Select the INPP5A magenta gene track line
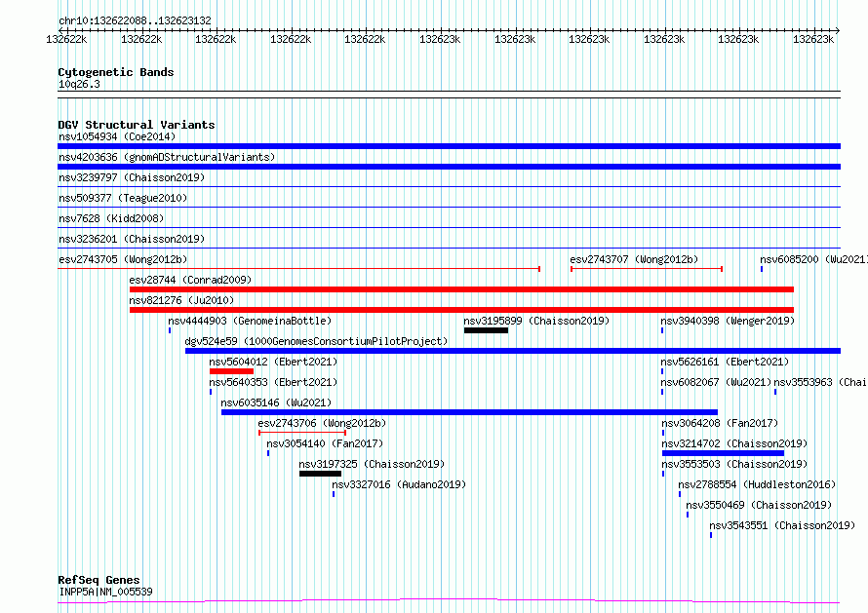868x613 pixels. (x=449, y=601)
